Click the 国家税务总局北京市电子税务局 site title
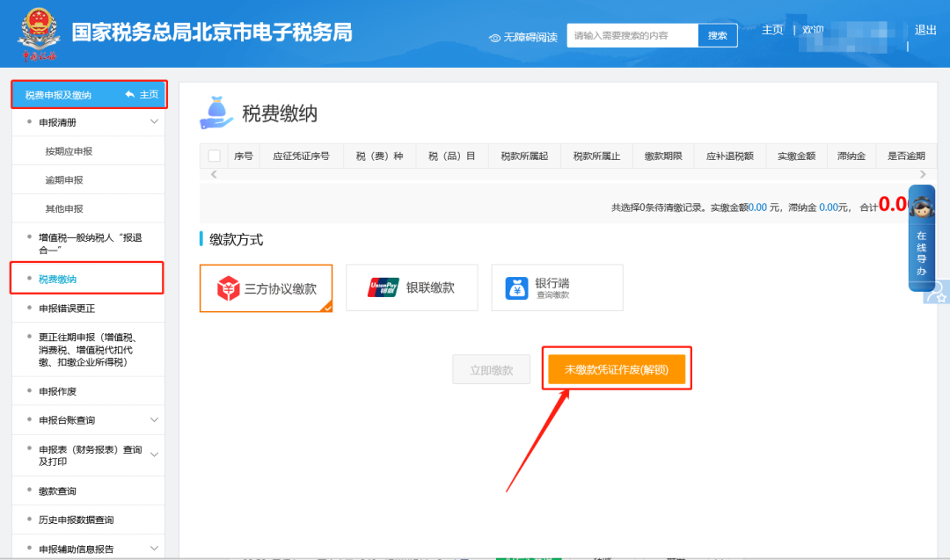The image size is (950, 560). click(212, 33)
